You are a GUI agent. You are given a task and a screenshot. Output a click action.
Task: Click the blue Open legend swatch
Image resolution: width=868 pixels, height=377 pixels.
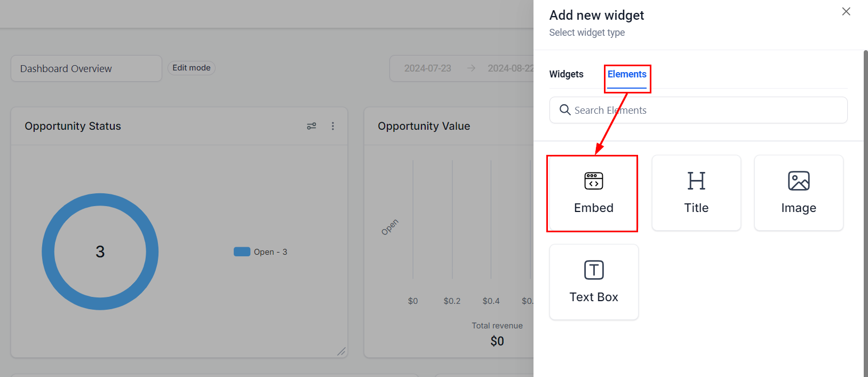click(x=242, y=252)
